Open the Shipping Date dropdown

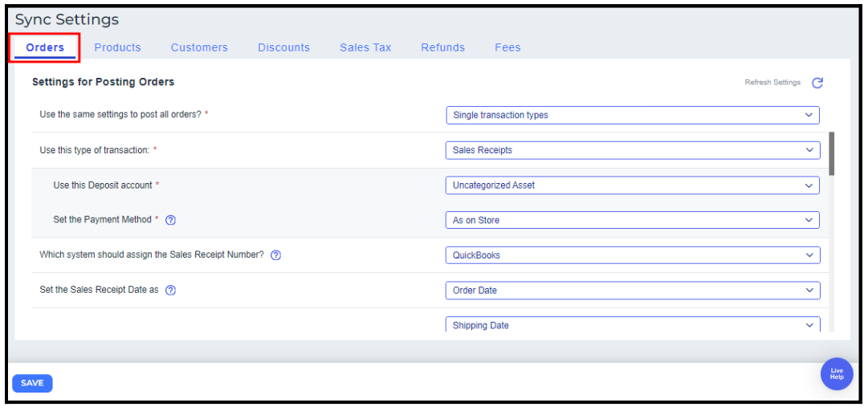pyautogui.click(x=632, y=325)
